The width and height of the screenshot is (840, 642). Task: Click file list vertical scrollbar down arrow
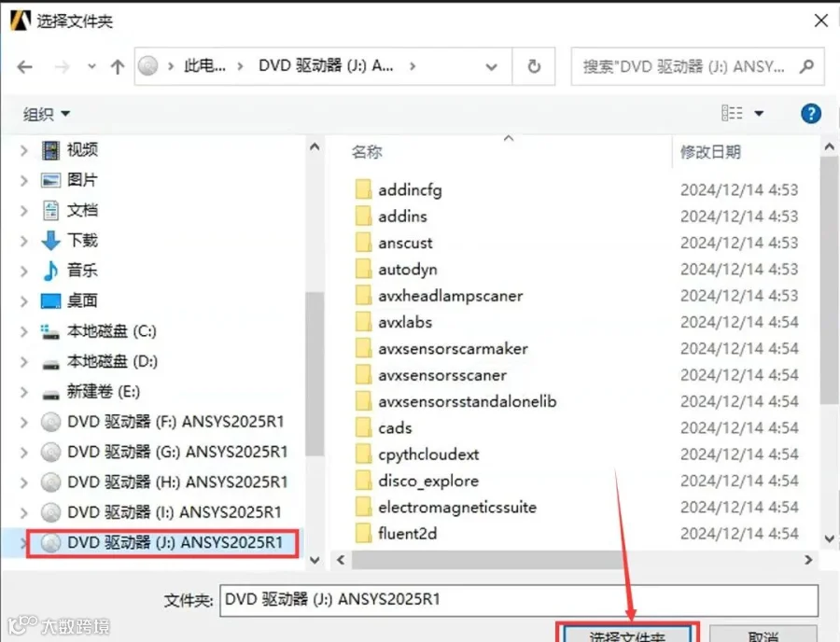(830, 538)
